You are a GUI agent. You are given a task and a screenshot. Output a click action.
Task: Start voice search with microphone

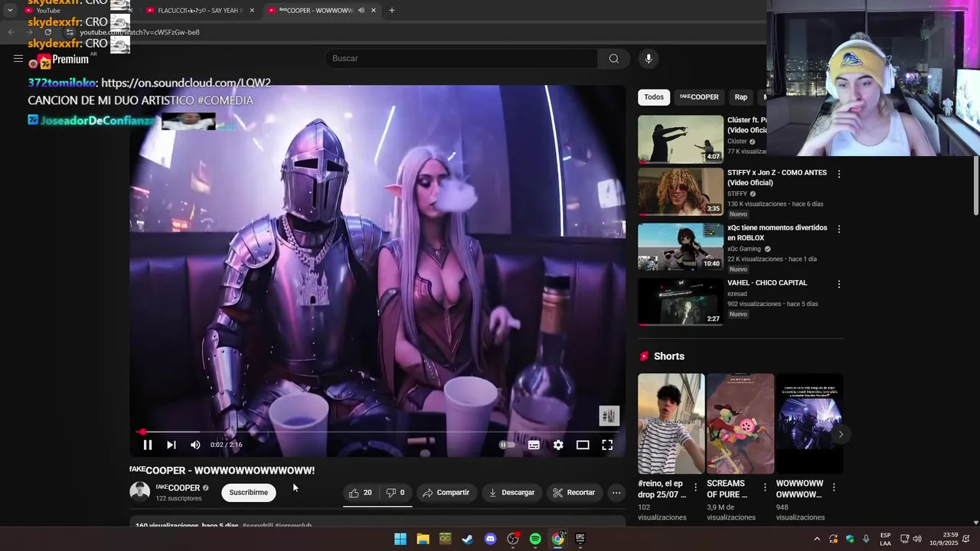(x=648, y=59)
